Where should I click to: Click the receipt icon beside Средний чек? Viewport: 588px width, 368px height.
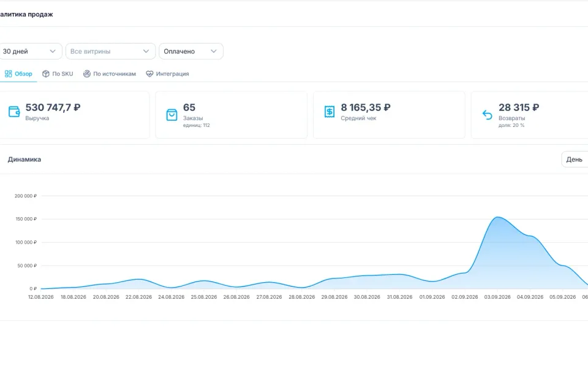pyautogui.click(x=330, y=112)
